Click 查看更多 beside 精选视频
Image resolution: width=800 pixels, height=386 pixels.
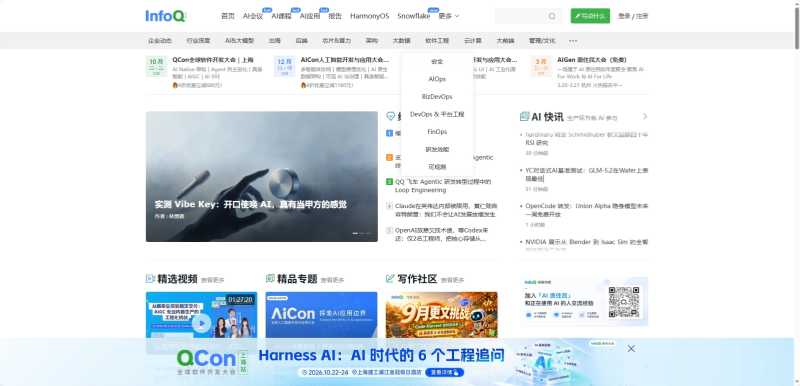(212, 280)
